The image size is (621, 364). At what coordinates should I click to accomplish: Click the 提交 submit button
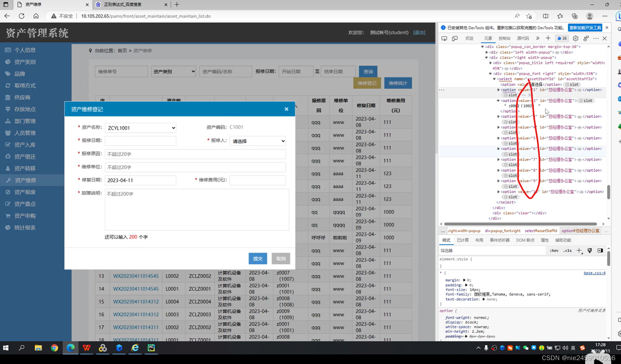click(258, 259)
